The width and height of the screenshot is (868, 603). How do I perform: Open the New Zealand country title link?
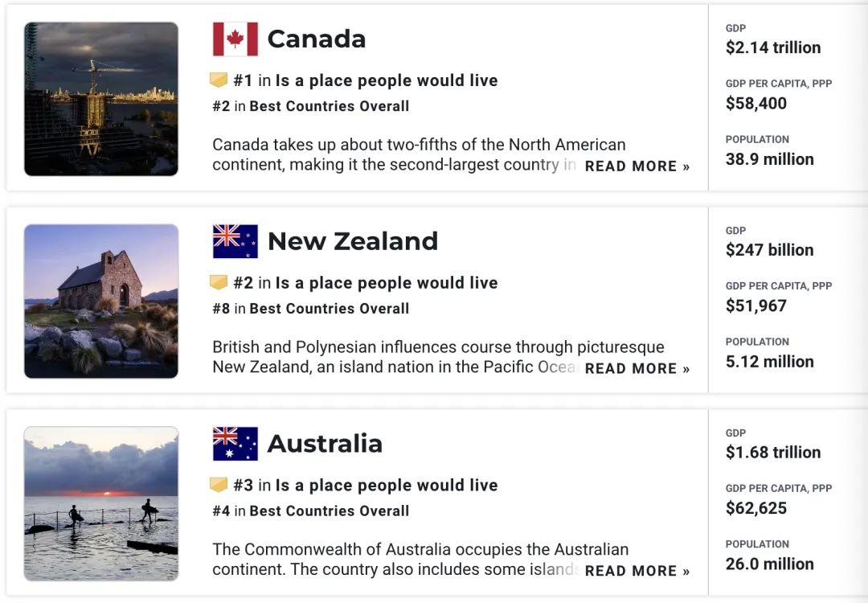click(x=353, y=241)
